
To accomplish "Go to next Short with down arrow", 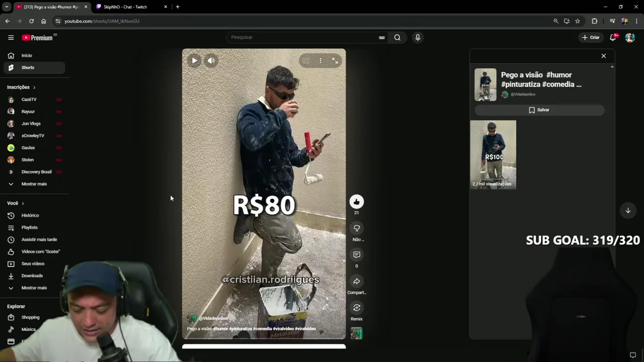I will [x=628, y=211].
